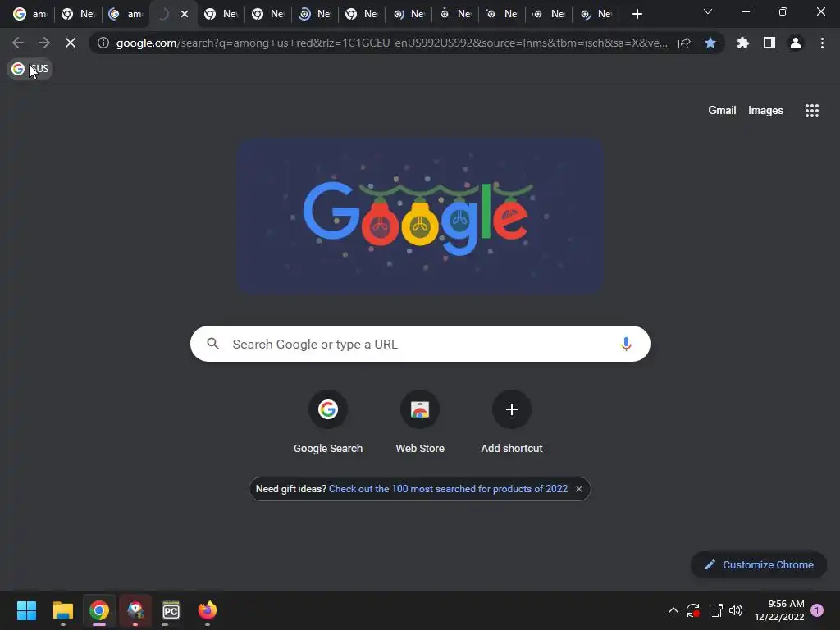Open File Explorer from the taskbar
The width and height of the screenshot is (840, 630).
(x=62, y=610)
